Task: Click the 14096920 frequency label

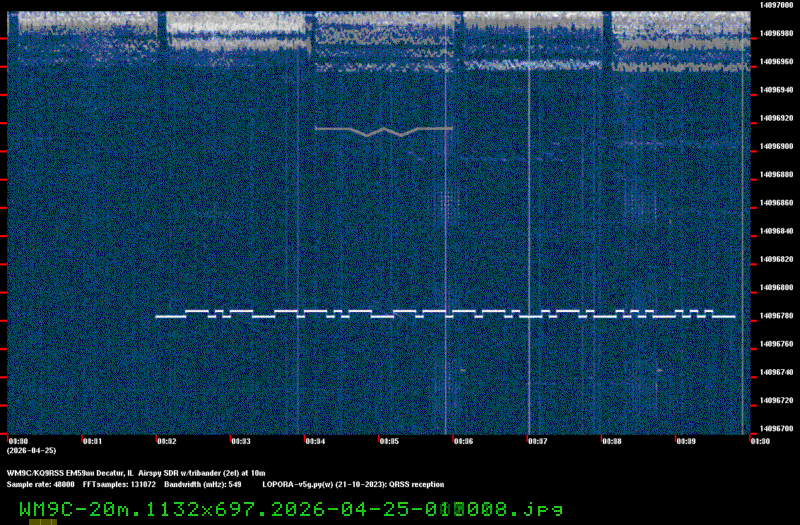Action: click(776, 118)
